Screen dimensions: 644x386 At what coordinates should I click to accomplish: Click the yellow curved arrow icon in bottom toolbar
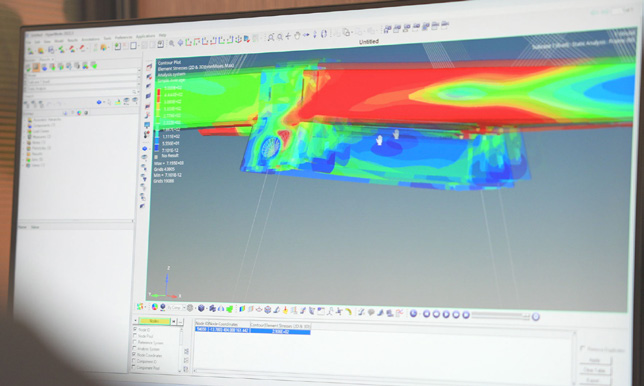point(349,311)
